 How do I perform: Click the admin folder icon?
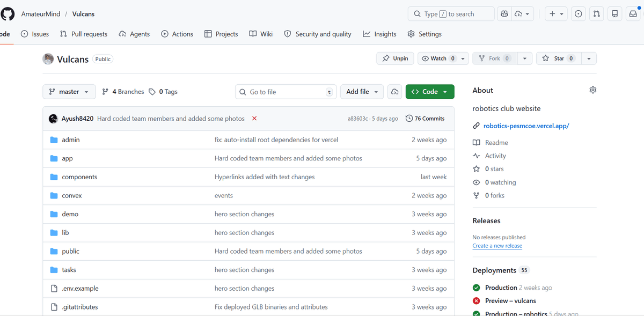click(54, 139)
